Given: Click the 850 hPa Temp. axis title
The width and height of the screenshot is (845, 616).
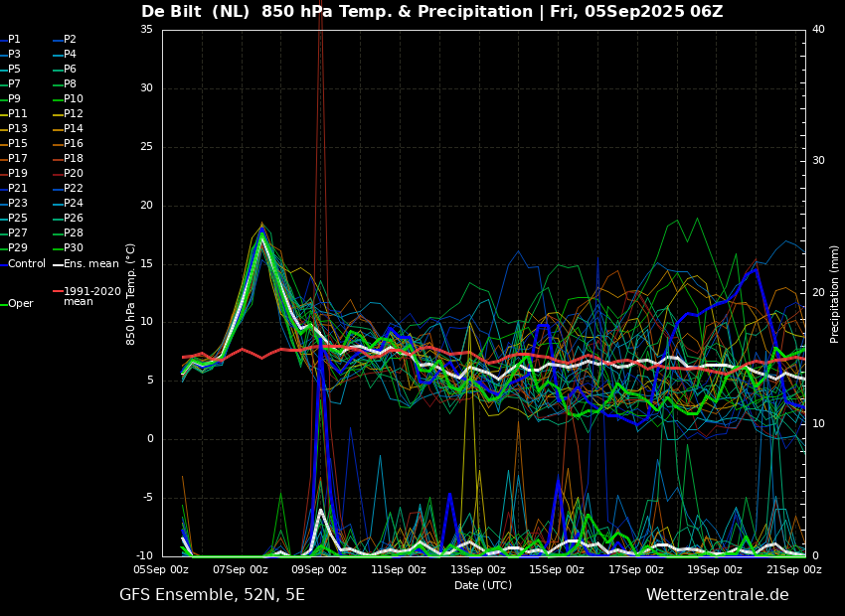Looking at the screenshot, I should [x=130, y=294].
